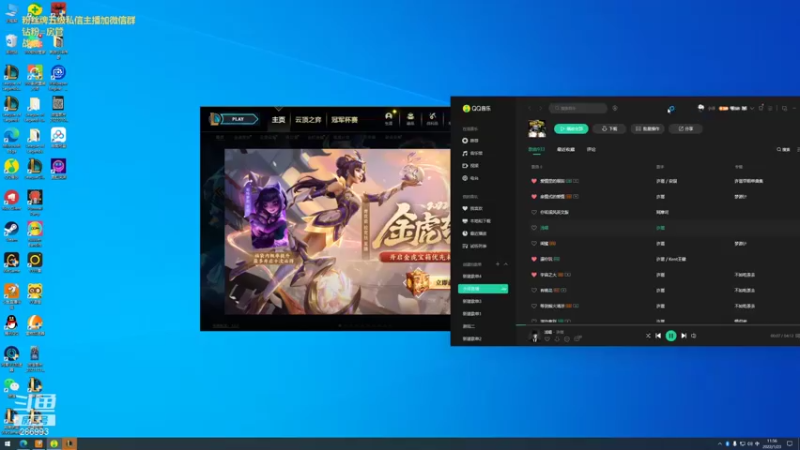Seek on the song progress bar
Viewport: 800px width, 450px height.
pyautogui.click(x=658, y=324)
